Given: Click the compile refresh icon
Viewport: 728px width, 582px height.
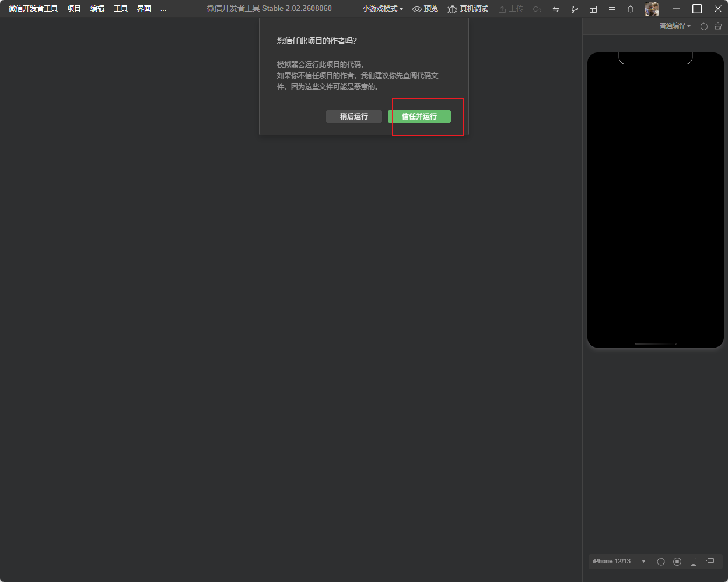Looking at the screenshot, I should pos(704,26).
